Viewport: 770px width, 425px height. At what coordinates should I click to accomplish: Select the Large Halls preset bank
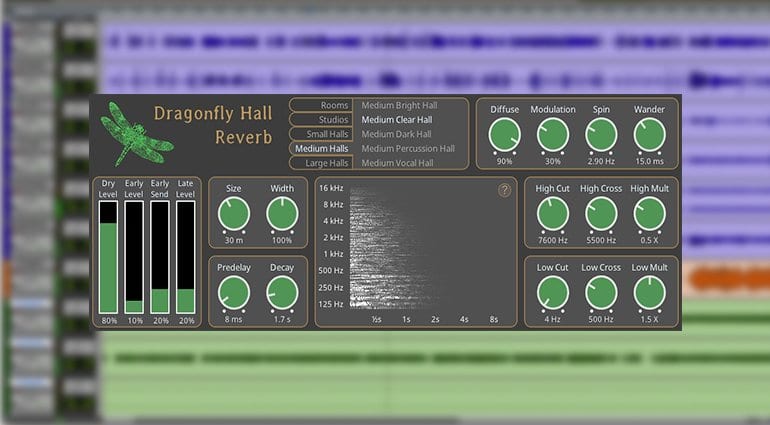[x=321, y=163]
